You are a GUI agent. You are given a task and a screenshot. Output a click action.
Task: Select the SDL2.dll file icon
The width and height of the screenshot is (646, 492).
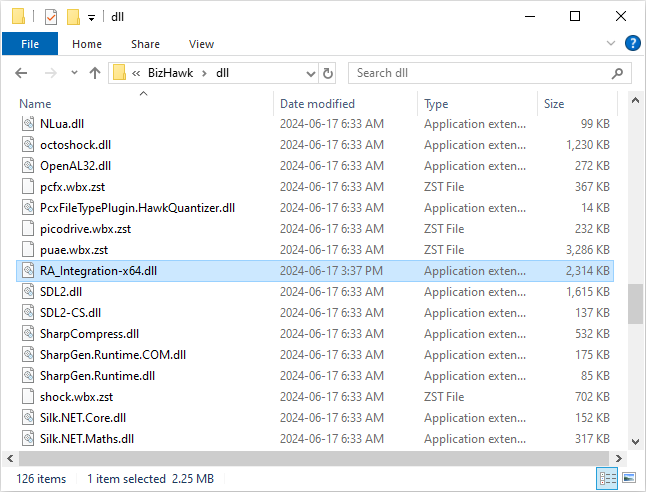(x=28, y=292)
